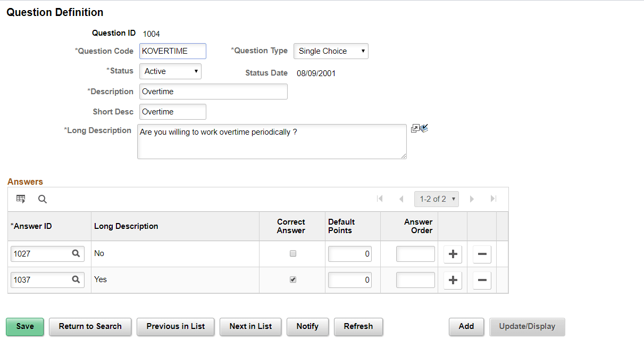Check Correct Answer for the No row
This screenshot has height=346, width=644.
click(x=292, y=254)
